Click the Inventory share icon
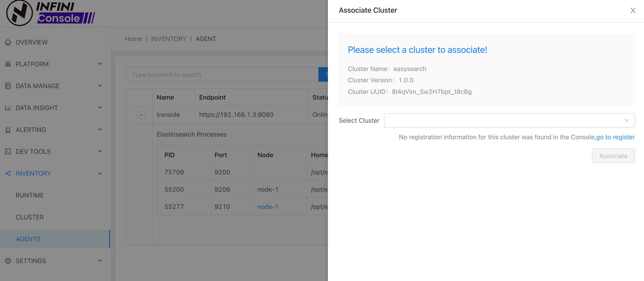 click(x=8, y=173)
